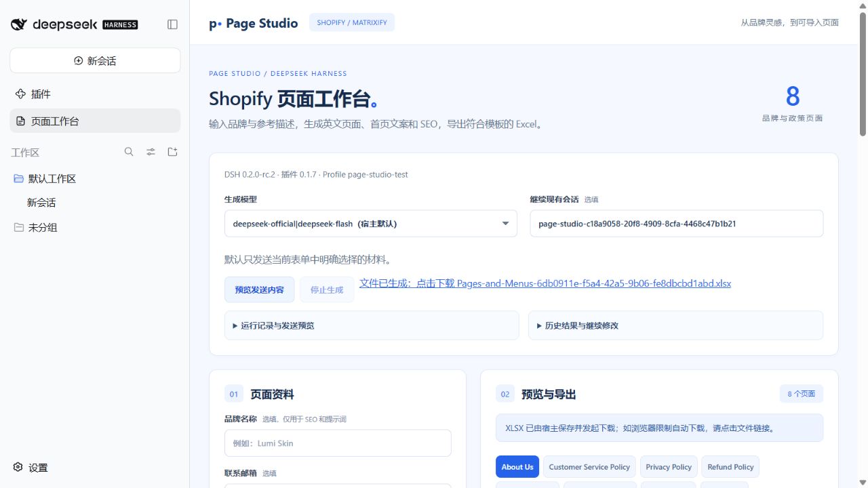The height and width of the screenshot is (488, 868).
Task: Switch to the Privacy Policy tab
Action: pyautogui.click(x=669, y=467)
